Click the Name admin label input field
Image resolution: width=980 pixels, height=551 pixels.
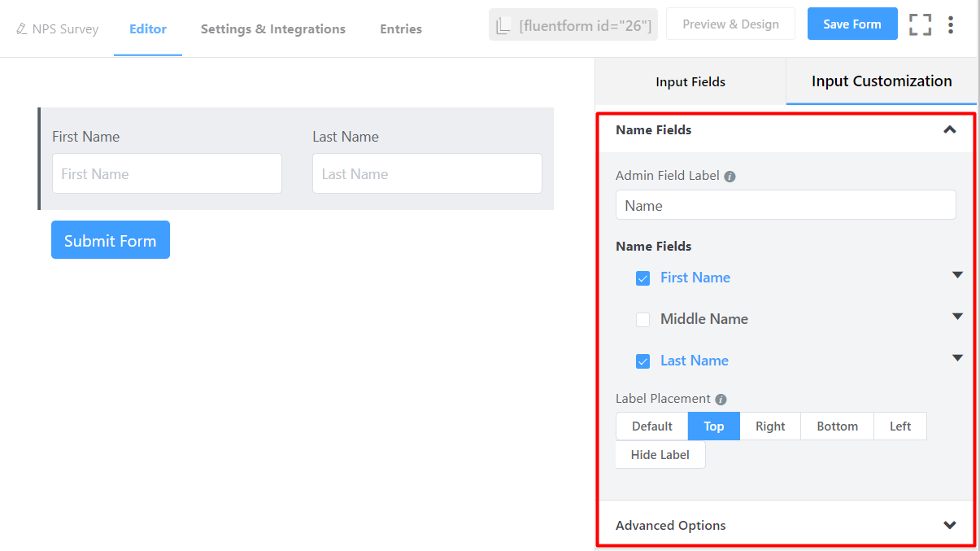[x=785, y=205]
